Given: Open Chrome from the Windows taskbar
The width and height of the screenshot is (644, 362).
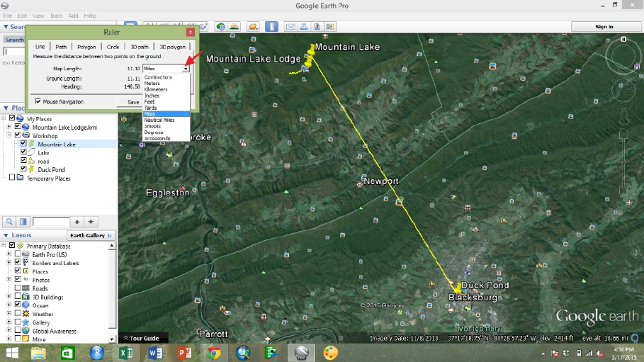Looking at the screenshot, I should point(213,352).
